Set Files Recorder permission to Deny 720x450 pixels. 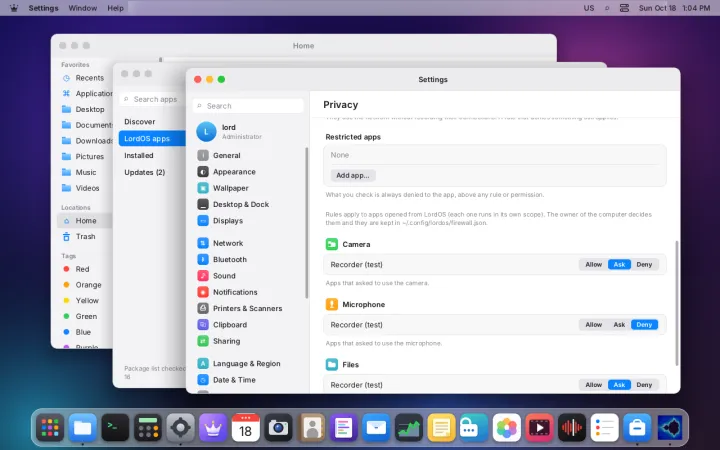[x=644, y=385]
